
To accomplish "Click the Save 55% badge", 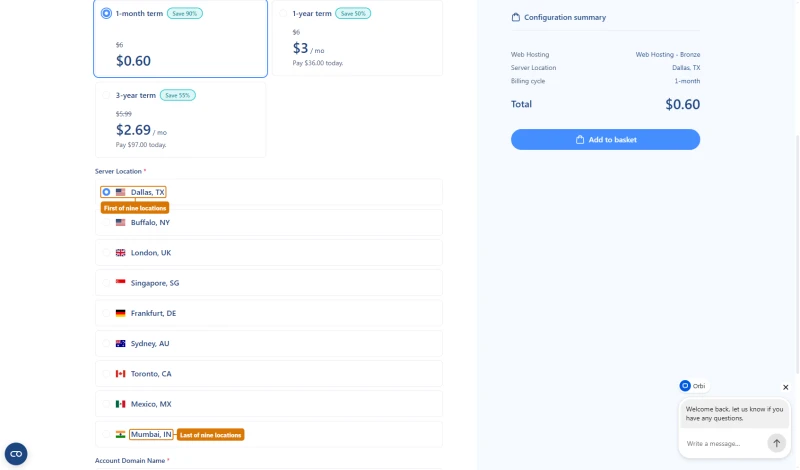I will point(178,95).
